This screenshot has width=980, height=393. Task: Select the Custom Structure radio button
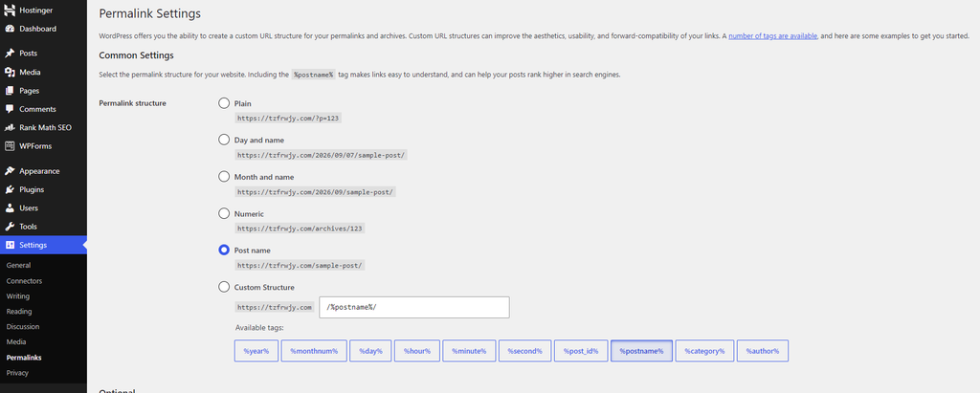point(224,287)
